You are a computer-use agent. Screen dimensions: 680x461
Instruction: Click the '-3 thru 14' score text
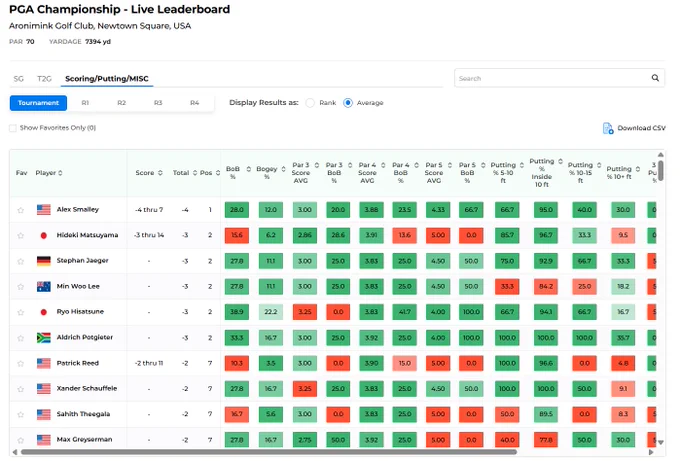(x=149, y=235)
